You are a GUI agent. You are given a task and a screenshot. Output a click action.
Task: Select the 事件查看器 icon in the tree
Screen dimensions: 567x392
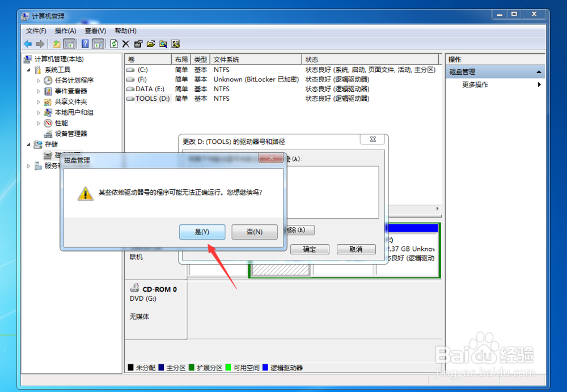48,91
